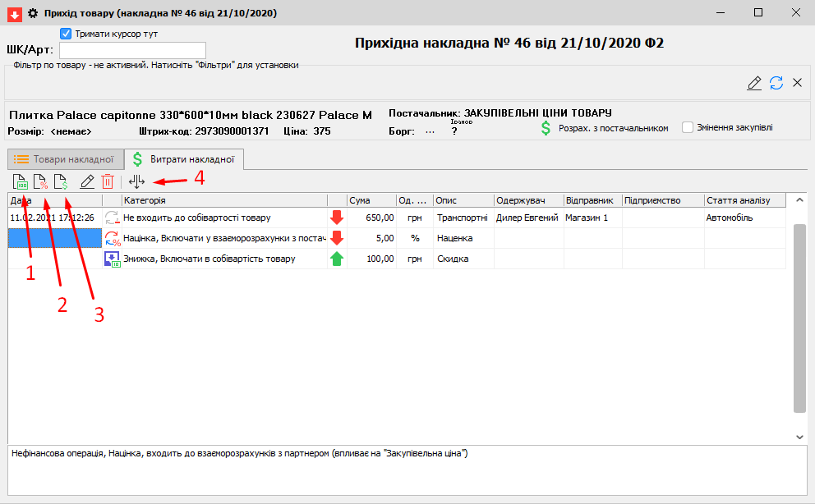This screenshot has height=504, width=815.
Task: Click into the ШК/Арт input field
Action: tap(131, 50)
